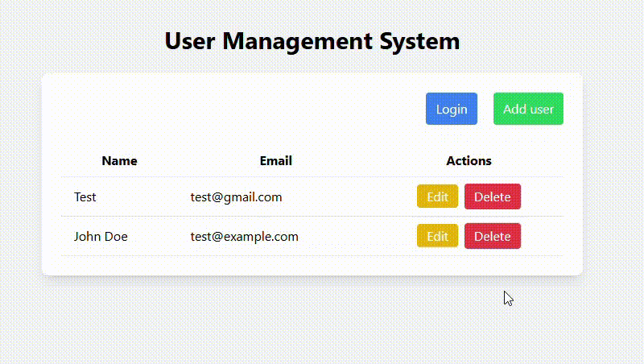Select the Email column header
The image size is (644, 364).
point(276,160)
